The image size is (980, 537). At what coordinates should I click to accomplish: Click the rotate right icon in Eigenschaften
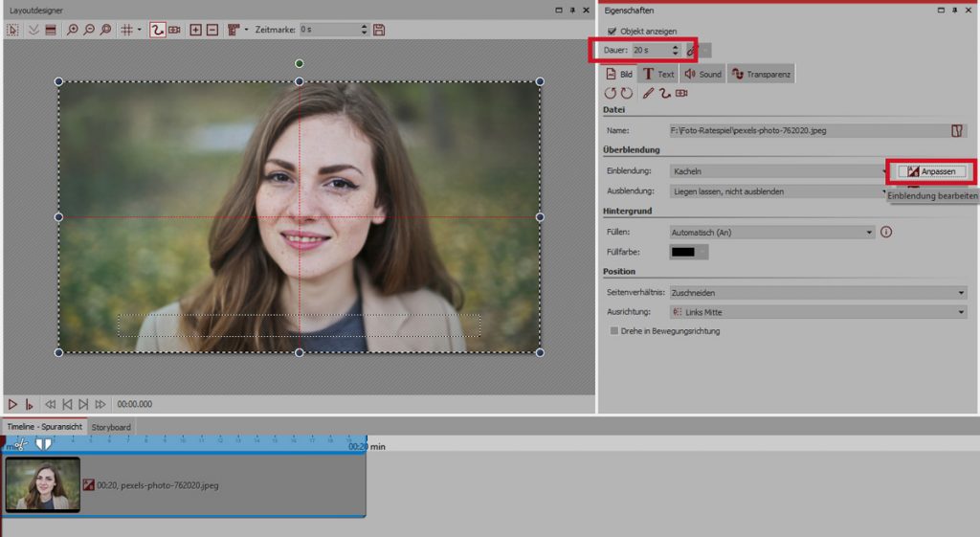[x=627, y=93]
